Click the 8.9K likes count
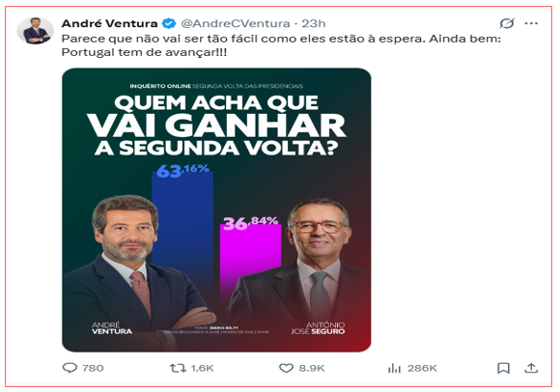Screen dimensions: 560x392 (x=312, y=368)
